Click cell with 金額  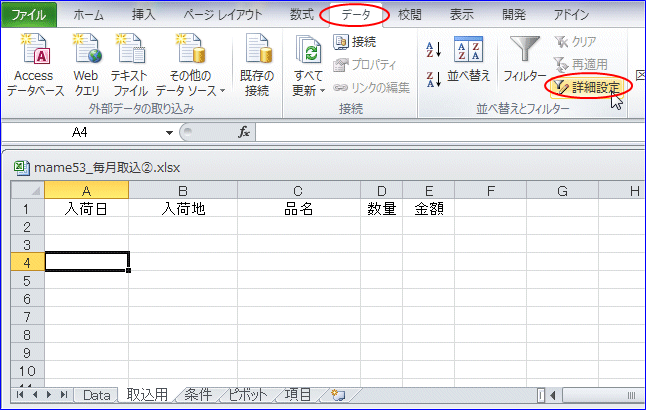pyautogui.click(x=428, y=209)
